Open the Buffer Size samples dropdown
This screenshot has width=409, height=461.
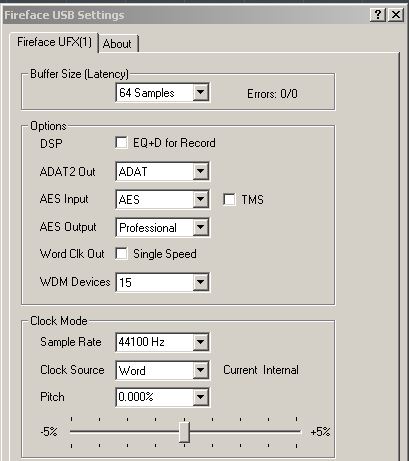click(163, 92)
